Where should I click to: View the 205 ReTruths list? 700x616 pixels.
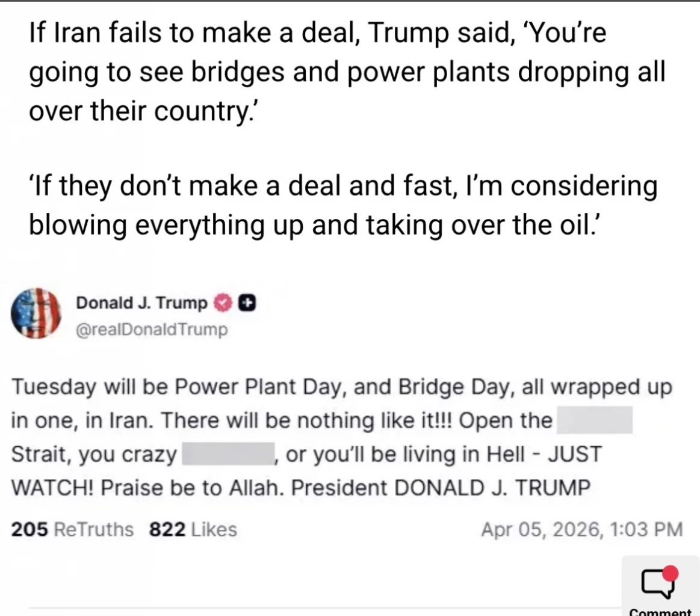(72, 529)
